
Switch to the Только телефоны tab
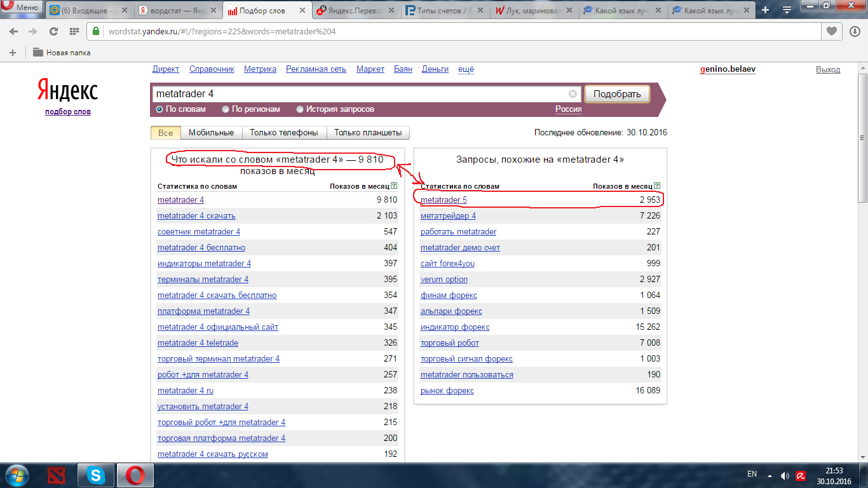(284, 133)
